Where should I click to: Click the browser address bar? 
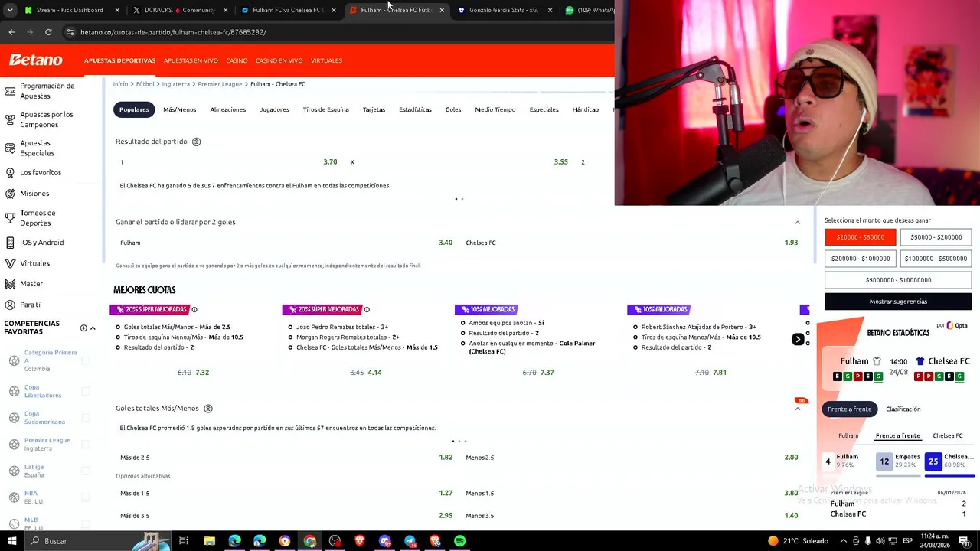click(337, 32)
